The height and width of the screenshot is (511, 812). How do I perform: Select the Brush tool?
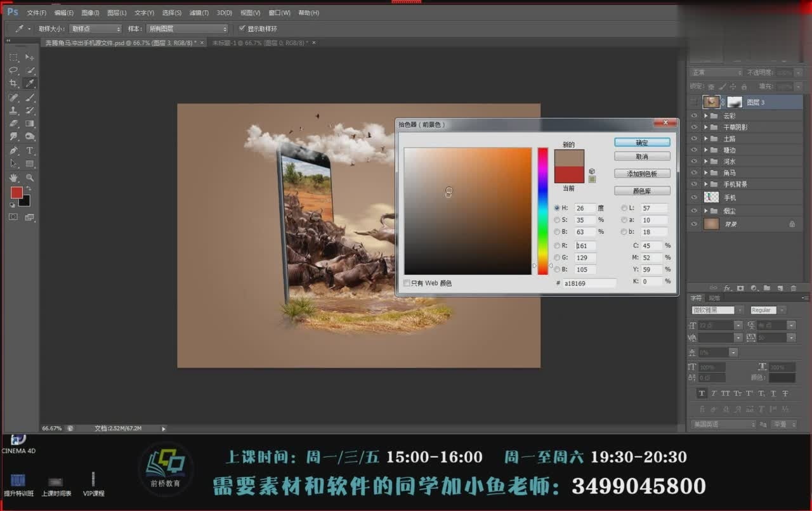coord(29,98)
